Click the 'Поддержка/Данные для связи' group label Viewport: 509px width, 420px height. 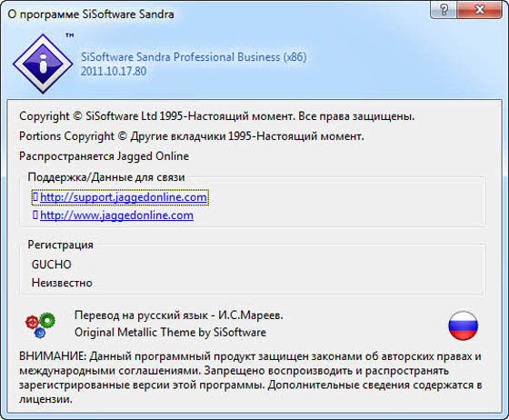tap(106, 177)
